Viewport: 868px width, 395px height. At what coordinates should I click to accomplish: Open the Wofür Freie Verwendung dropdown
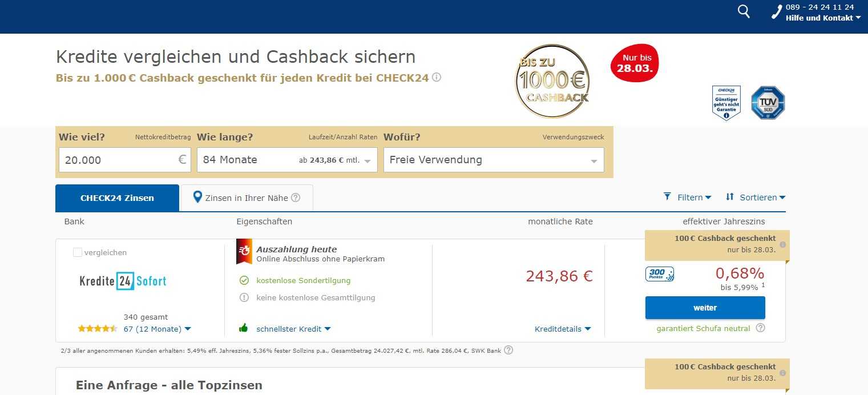point(494,160)
